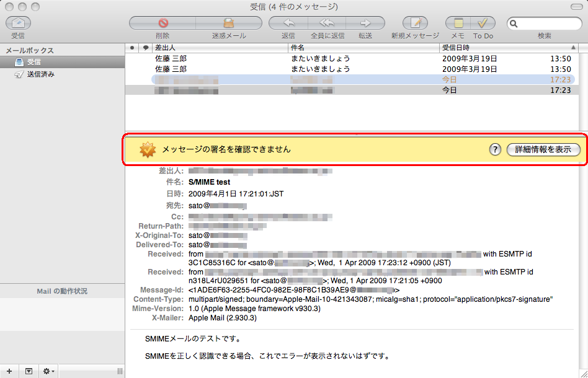
Task: Select the 受信 inbox mailbox
Action: (x=62, y=62)
